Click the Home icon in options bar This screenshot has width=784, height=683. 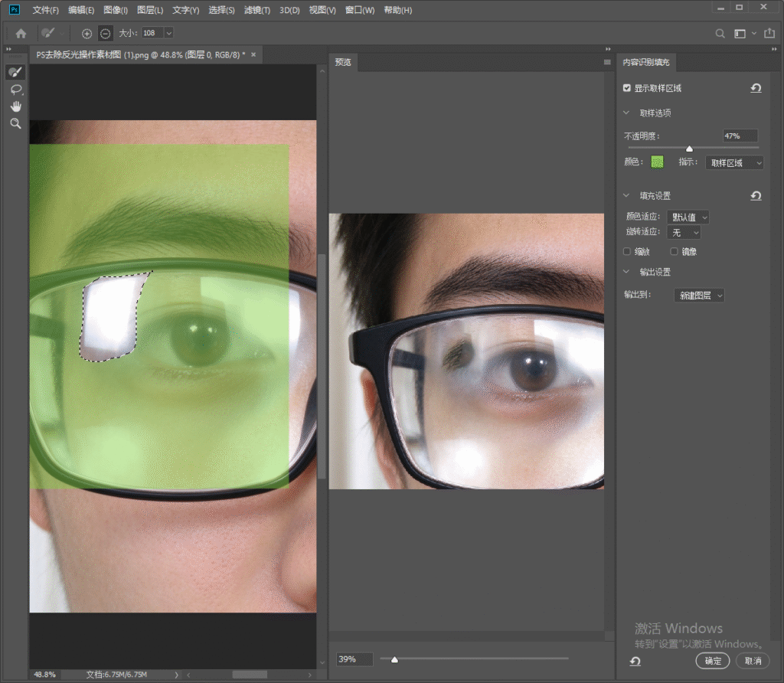[21, 34]
